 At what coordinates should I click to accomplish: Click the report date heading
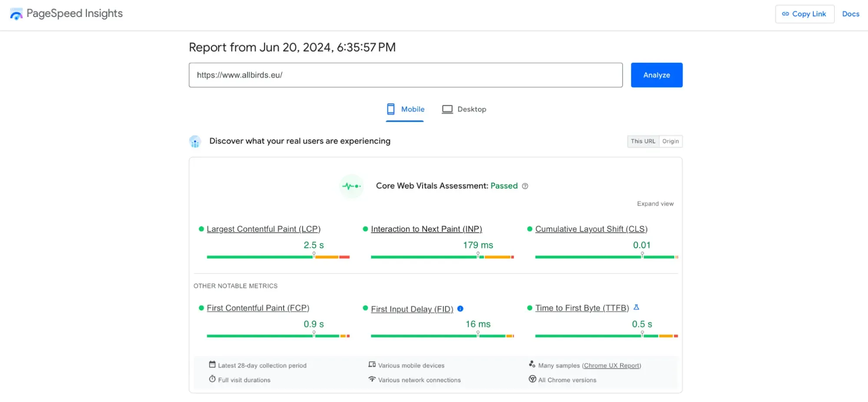coord(292,47)
